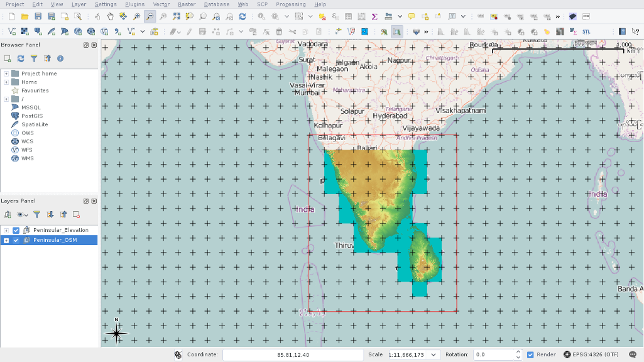Screen dimensions: 644x362
Task: Click the Browser Panel filter funnel icon
Action: (34, 58)
